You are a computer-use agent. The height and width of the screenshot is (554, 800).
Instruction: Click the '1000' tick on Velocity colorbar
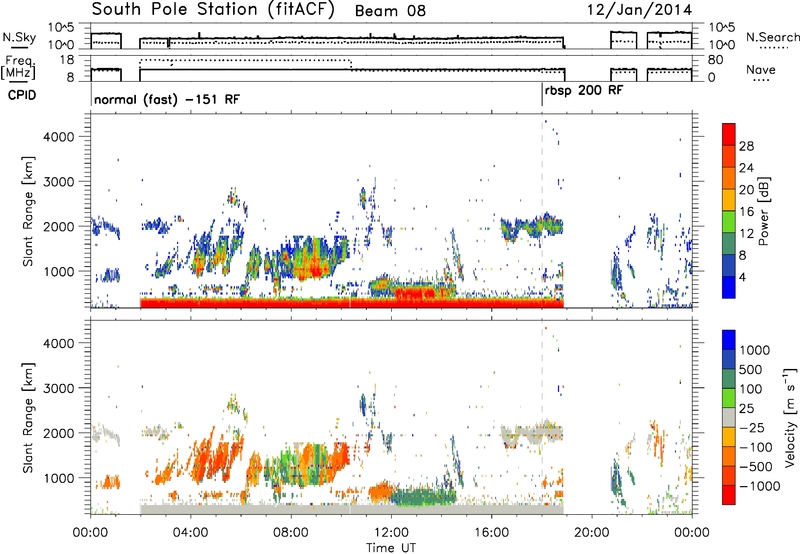(x=755, y=350)
